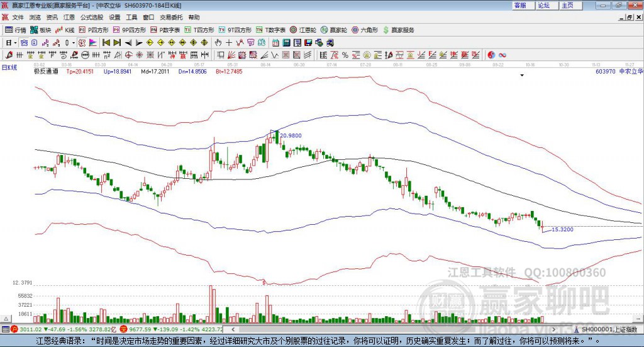Open the 日 period dropdown
The width and height of the screenshot is (644, 347).
[x=15, y=43]
